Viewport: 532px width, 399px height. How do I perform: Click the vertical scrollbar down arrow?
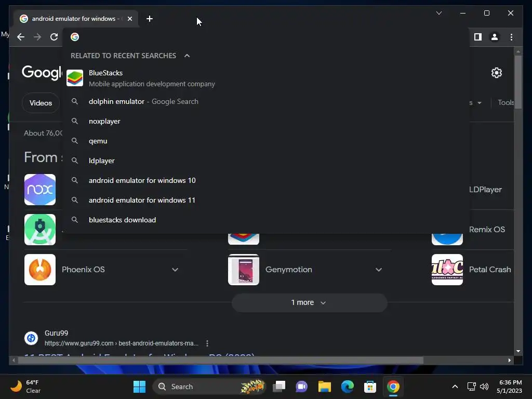[x=518, y=352]
